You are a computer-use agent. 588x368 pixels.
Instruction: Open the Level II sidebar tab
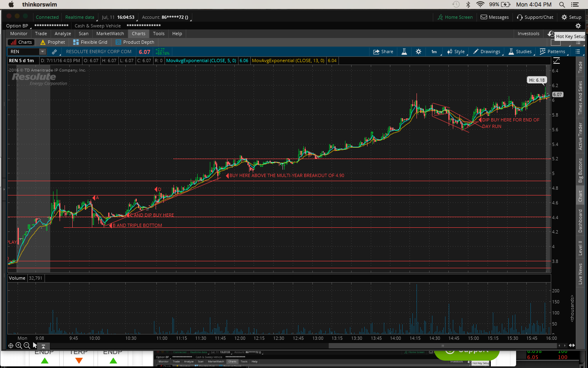[580, 248]
